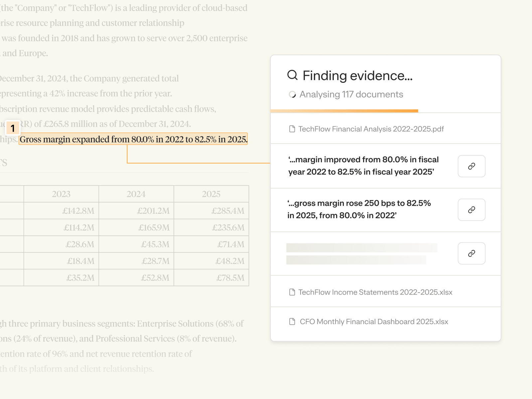Select the £35.2M table cell
Image resolution: width=532 pixels, height=399 pixels.
(61, 278)
